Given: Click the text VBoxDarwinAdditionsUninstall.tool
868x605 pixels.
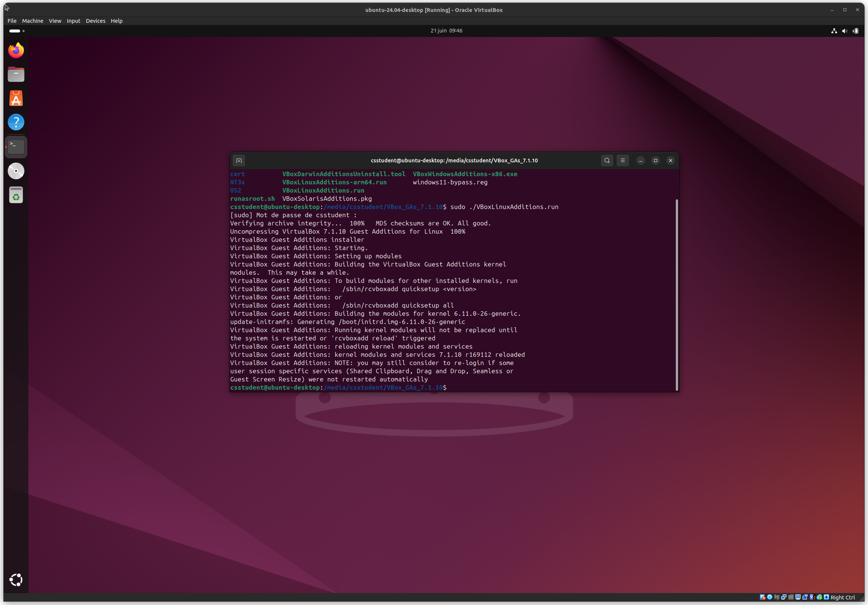Looking at the screenshot, I should (344, 174).
